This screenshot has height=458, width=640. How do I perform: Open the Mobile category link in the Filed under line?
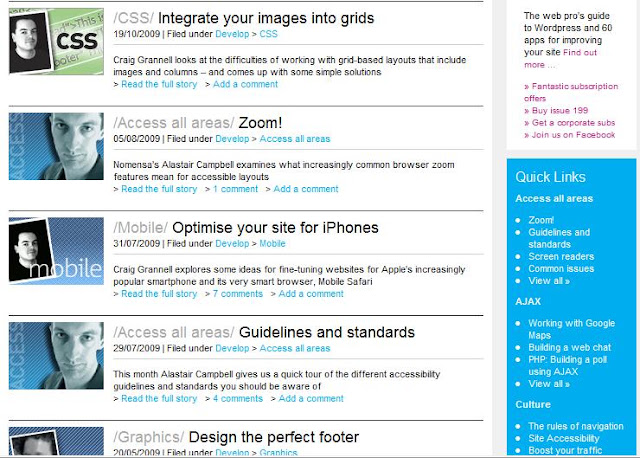[272, 243]
